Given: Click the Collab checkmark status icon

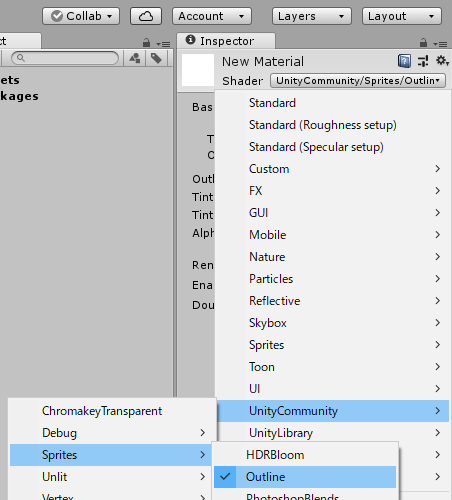Looking at the screenshot, I should pos(57,16).
